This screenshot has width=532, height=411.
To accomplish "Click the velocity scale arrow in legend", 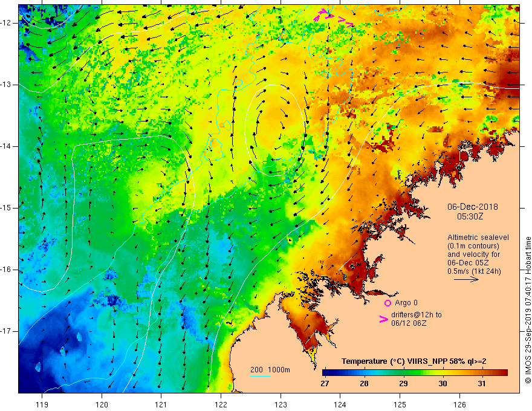I will (466, 279).
